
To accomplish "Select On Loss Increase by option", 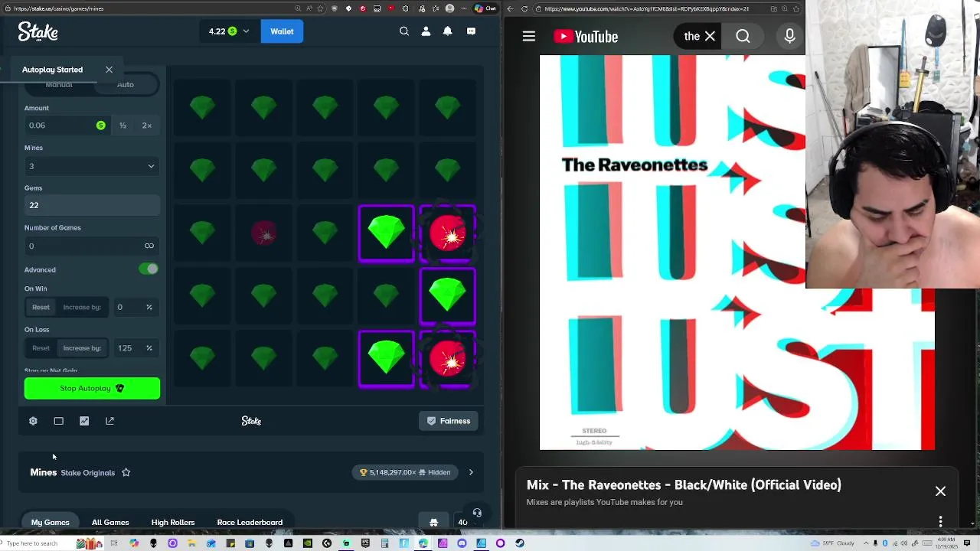I will coord(82,348).
